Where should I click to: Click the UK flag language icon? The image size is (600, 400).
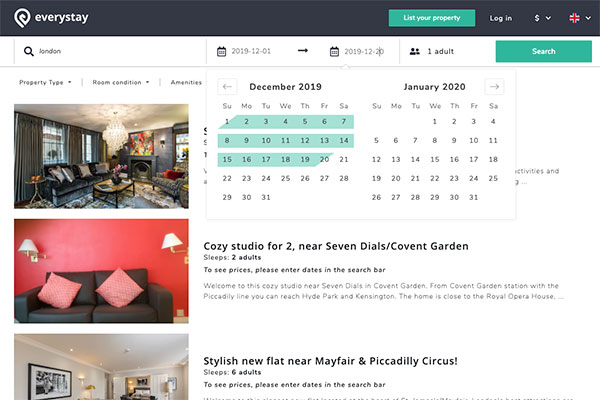click(x=574, y=18)
